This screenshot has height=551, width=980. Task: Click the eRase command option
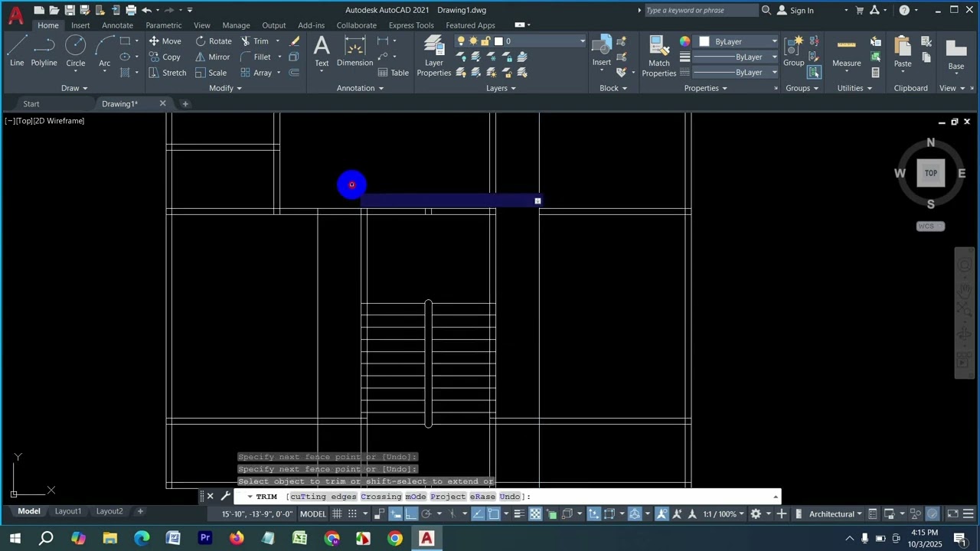(x=482, y=497)
